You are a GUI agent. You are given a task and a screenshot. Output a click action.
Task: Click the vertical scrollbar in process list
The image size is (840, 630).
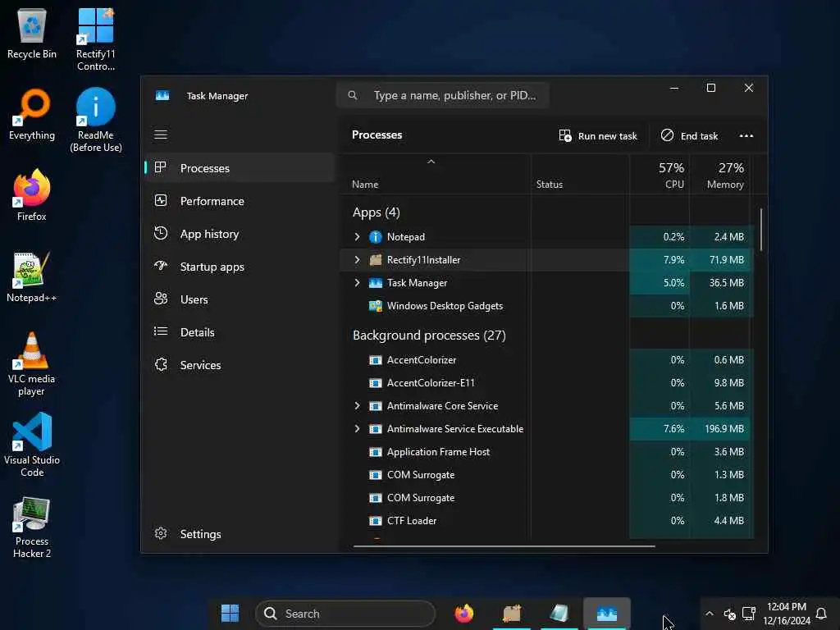click(x=760, y=230)
